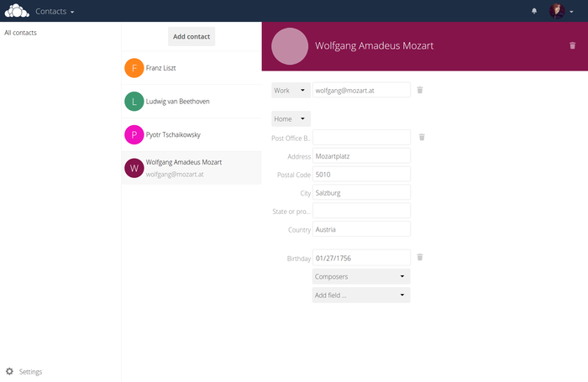The height and width of the screenshot is (382, 588).
Task: Click the ownCloud cloud logo
Action: pos(17,11)
